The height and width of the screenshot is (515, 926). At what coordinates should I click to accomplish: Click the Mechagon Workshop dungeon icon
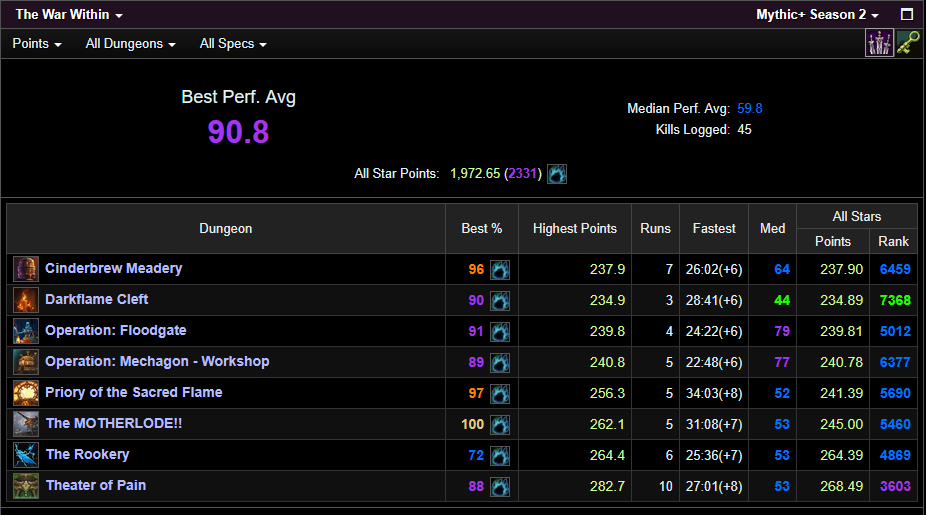[26, 362]
